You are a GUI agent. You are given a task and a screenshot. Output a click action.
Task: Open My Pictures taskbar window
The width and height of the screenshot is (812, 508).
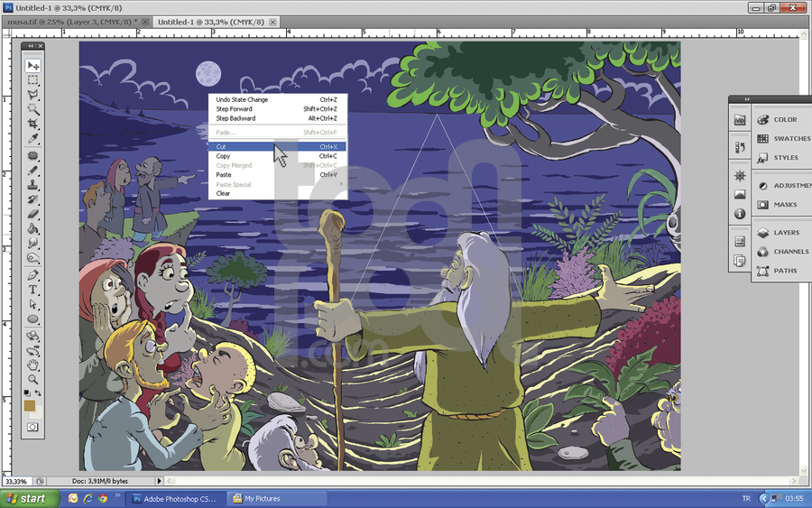[278, 499]
